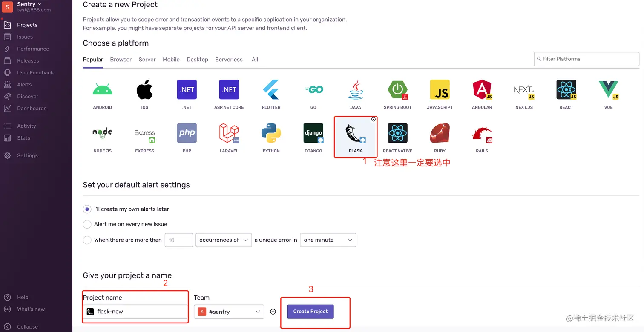Deselect Flask with its small close icon
Image resolution: width=644 pixels, height=332 pixels.
point(374,120)
